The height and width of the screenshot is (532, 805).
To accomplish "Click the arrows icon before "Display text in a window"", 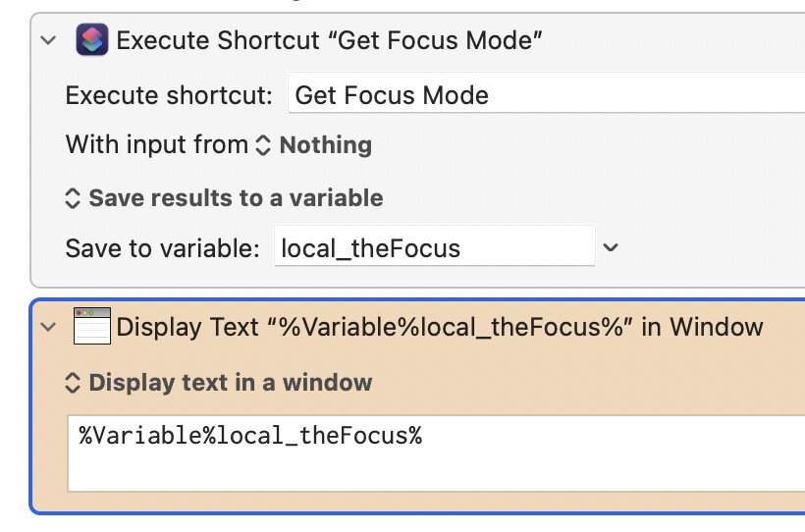I will [x=72, y=382].
